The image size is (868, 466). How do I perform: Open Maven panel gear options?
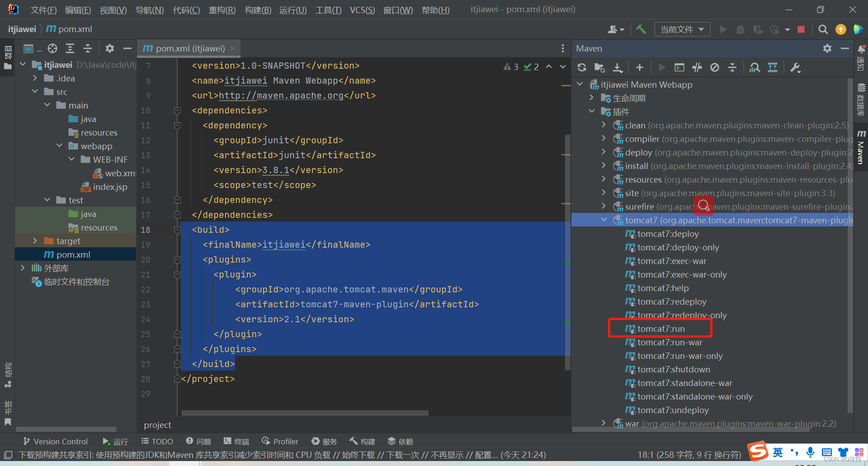827,48
